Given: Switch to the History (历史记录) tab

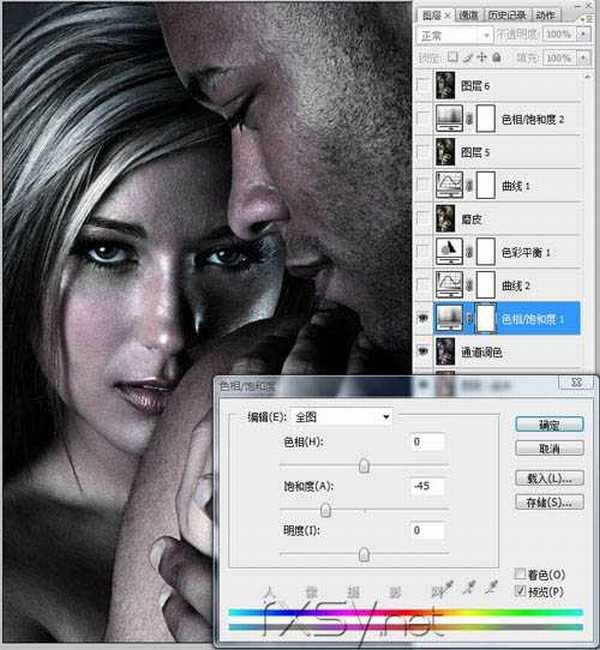Looking at the screenshot, I should 507,15.
